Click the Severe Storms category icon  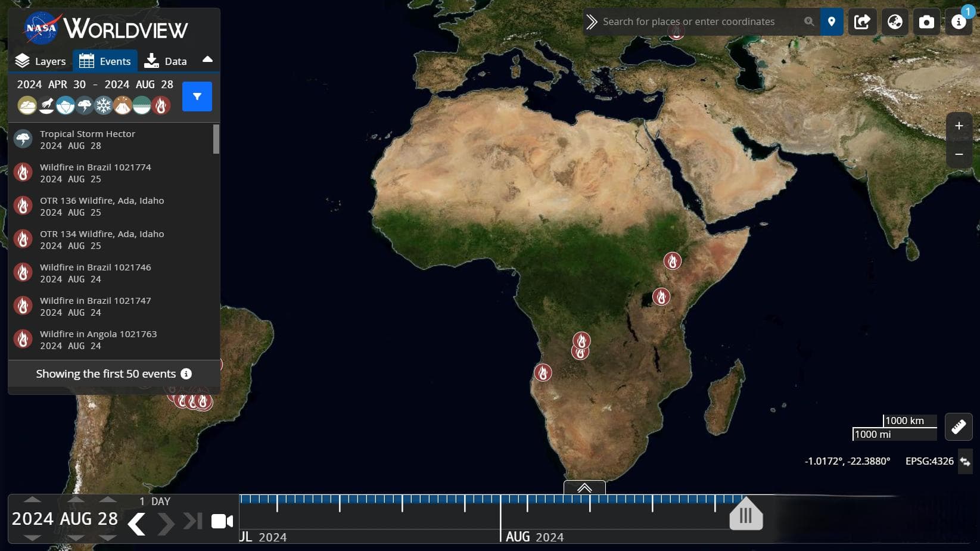coord(85,105)
